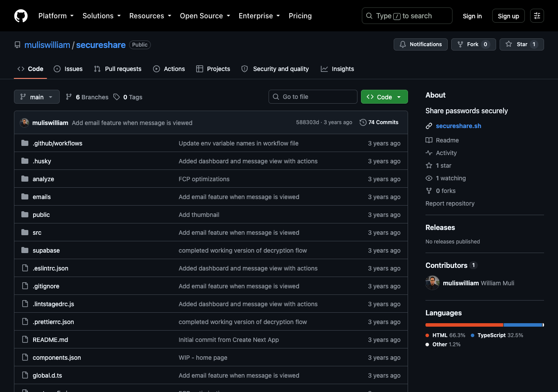Viewport: 558px width, 392px height.
Task: Open the public folder
Action: coord(41,215)
